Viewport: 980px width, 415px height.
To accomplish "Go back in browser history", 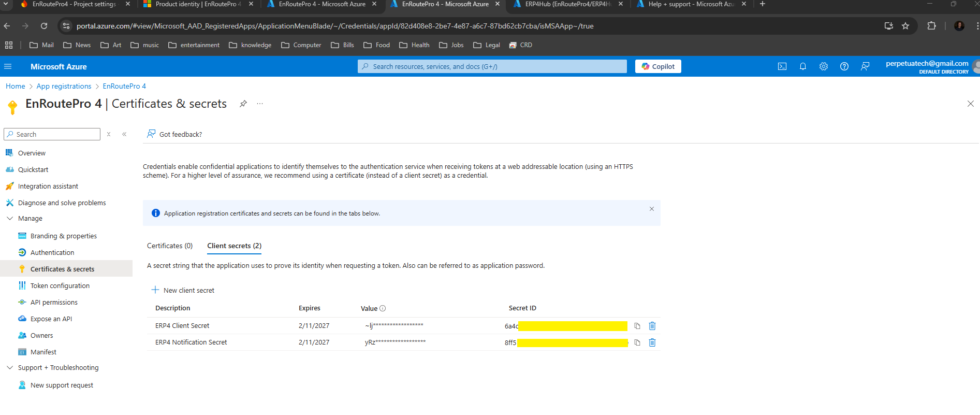I will coord(7,26).
